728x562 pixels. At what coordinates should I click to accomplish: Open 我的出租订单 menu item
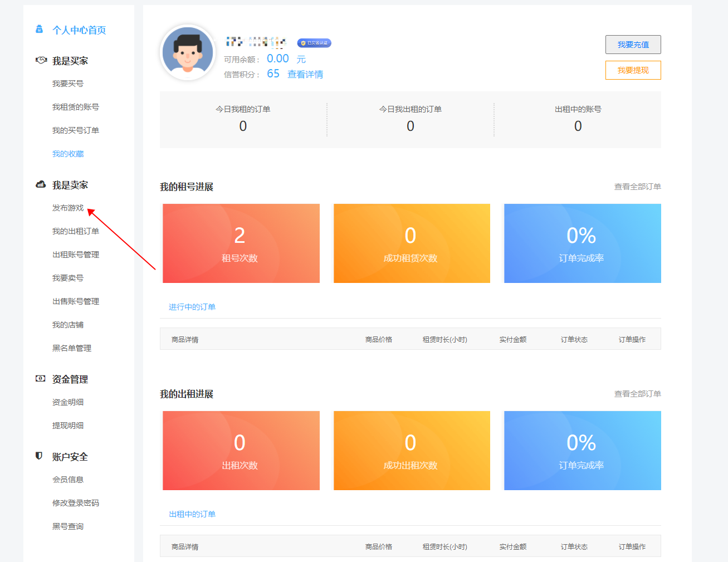pos(76,231)
